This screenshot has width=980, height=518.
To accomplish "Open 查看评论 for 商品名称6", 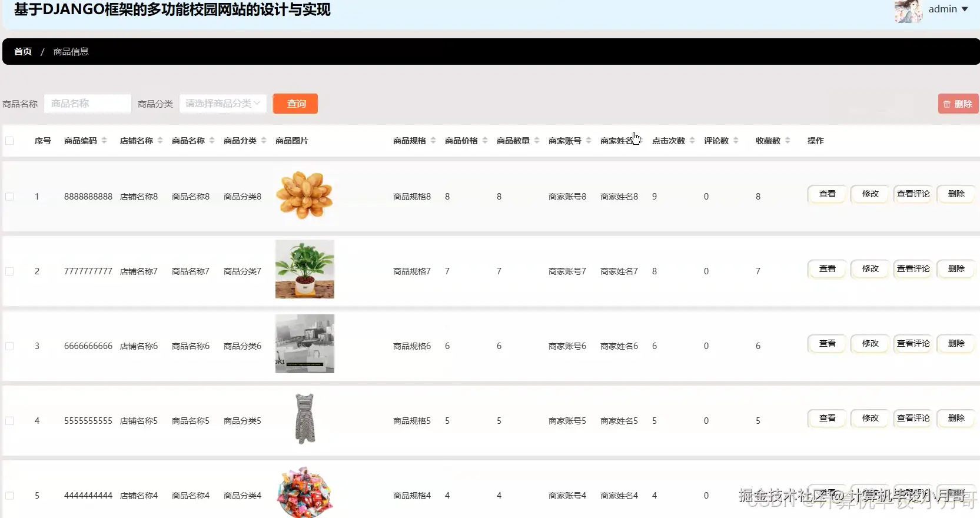I will pos(913,343).
